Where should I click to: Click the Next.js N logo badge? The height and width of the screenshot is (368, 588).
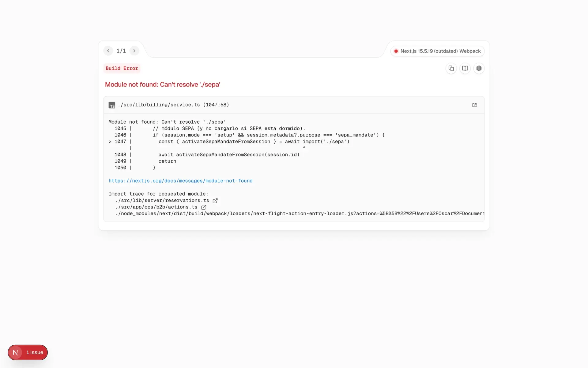click(15, 352)
